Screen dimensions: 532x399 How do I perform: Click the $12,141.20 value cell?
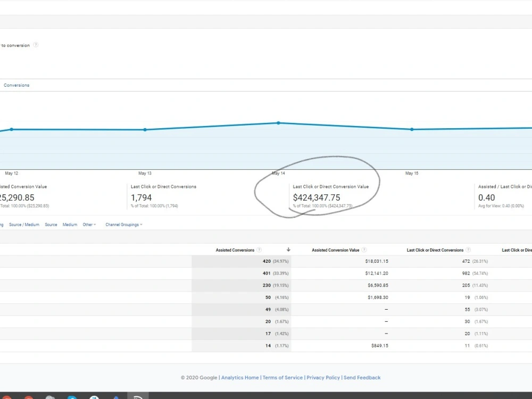[x=377, y=273]
